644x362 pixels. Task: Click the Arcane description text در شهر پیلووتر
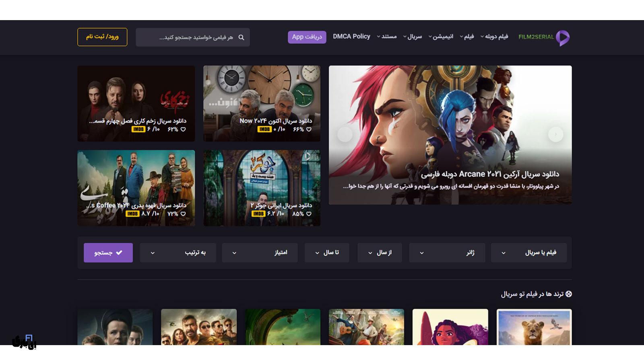[x=451, y=186]
